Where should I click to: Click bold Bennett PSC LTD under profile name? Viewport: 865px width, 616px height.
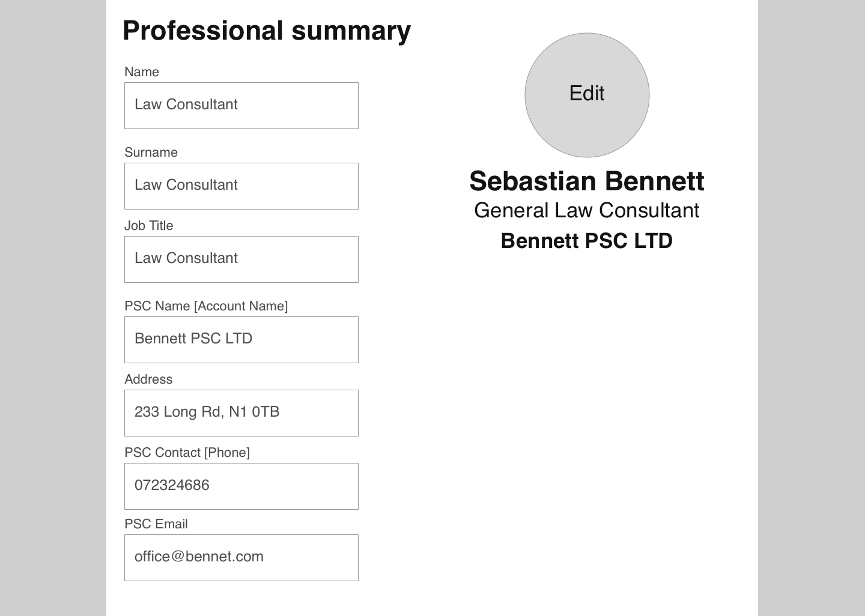[x=587, y=241]
